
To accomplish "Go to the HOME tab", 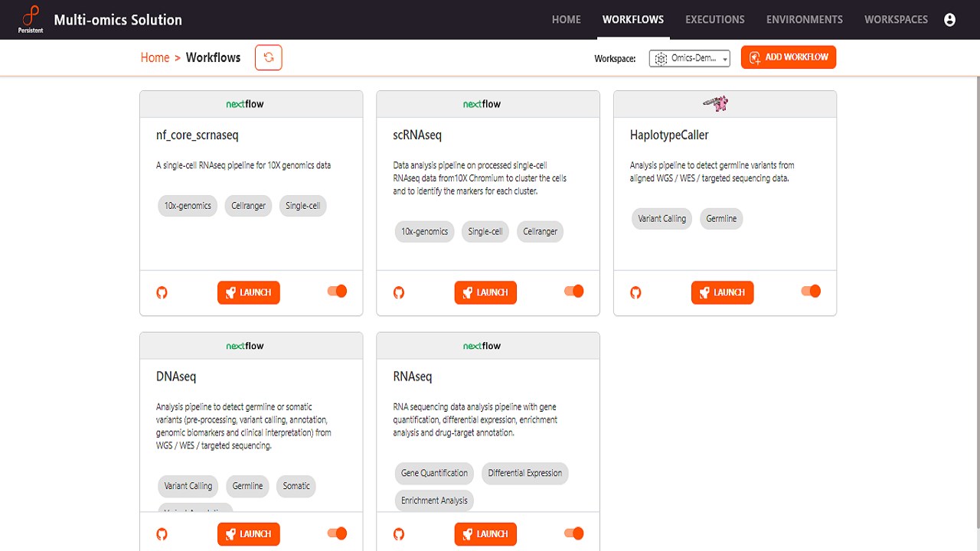I will tap(567, 20).
